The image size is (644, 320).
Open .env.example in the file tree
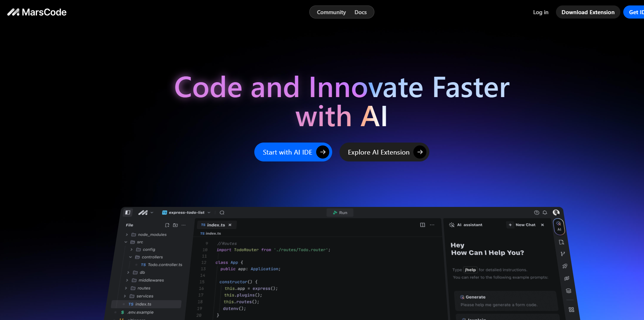point(137,312)
